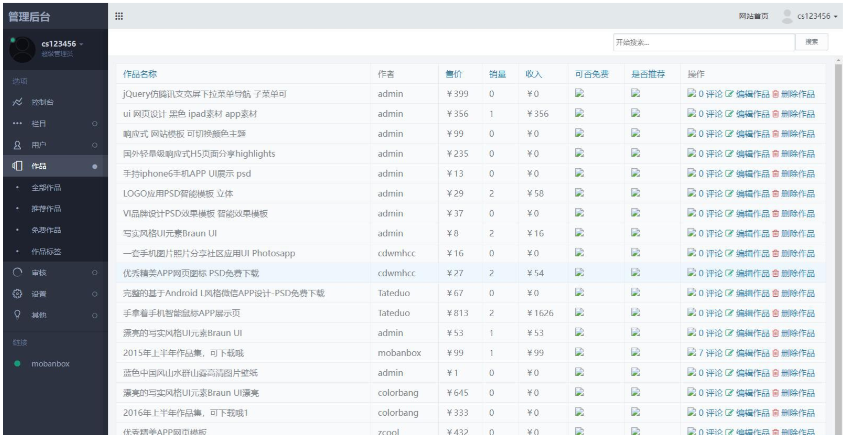Viewport: 845px width, 435px height.
Task: Click the 其他 lightbulb icon in sidebar
Action: [17, 314]
